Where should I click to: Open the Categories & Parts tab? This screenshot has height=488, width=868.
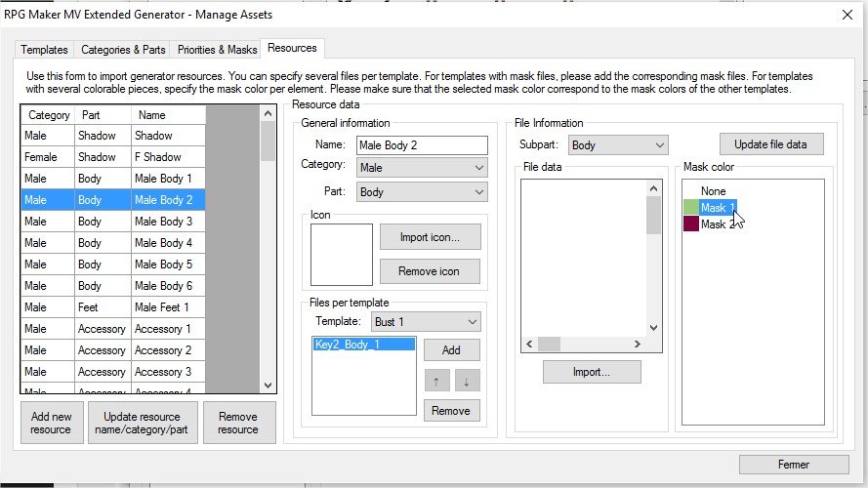(x=123, y=50)
